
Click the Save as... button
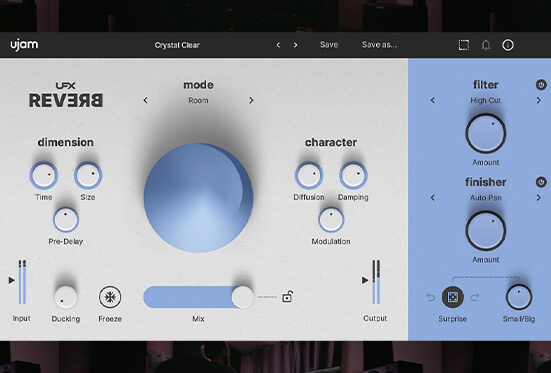(x=380, y=45)
